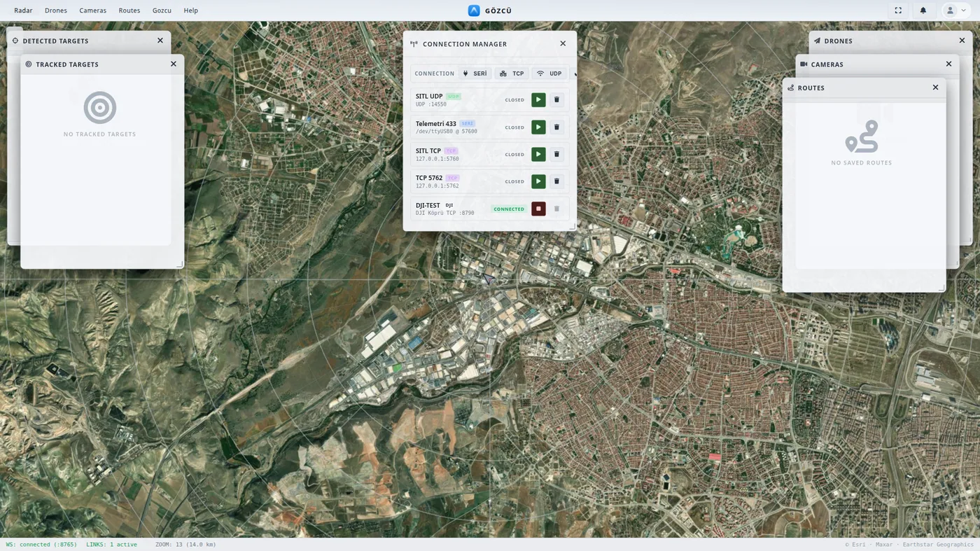Delete the TCP 5762 connection
This screenshot has width=980, height=551.
coord(556,181)
